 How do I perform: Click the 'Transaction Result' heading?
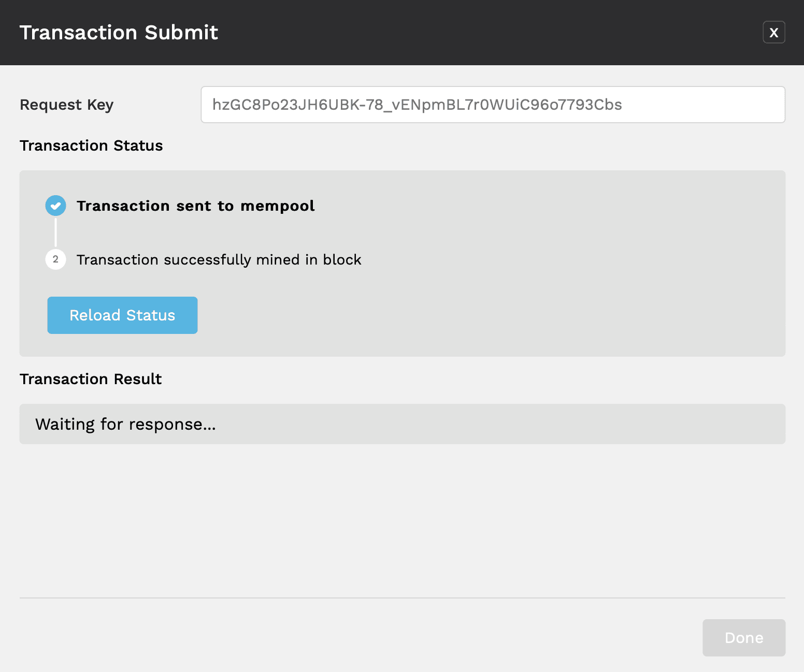[91, 379]
